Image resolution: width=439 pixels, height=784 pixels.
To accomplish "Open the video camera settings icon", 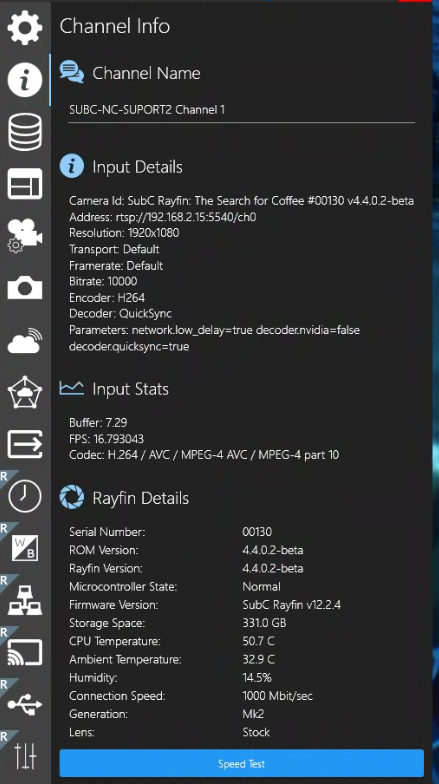I will tap(24, 236).
